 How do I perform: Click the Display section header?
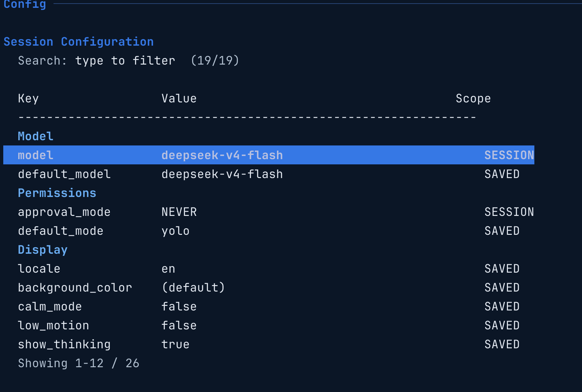pos(43,250)
